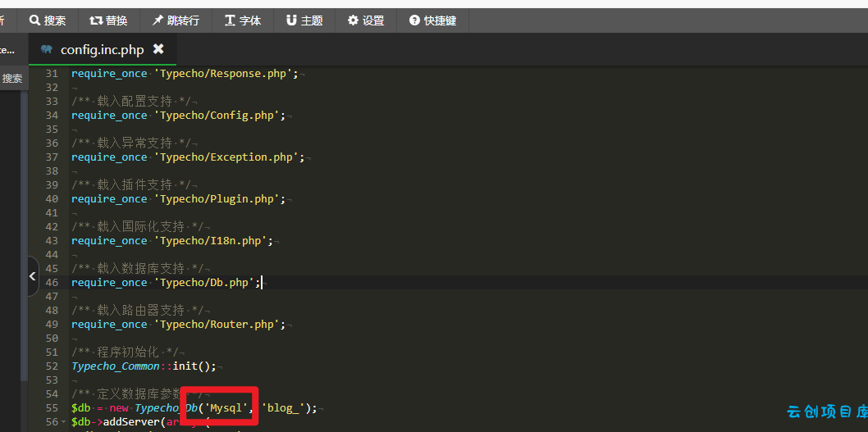The height and width of the screenshot is (432, 868).
Task: Click 'Typecho/I18n.php' string on line 43
Action: coord(210,241)
